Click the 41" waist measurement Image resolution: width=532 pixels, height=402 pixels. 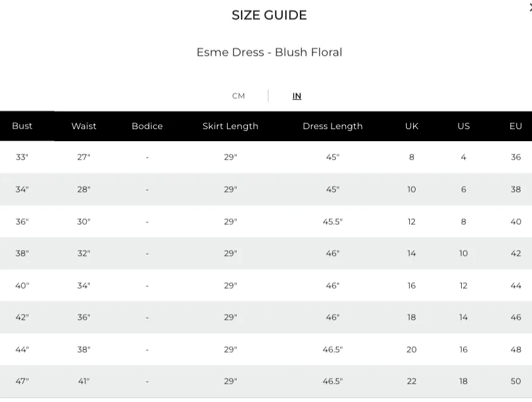point(84,381)
